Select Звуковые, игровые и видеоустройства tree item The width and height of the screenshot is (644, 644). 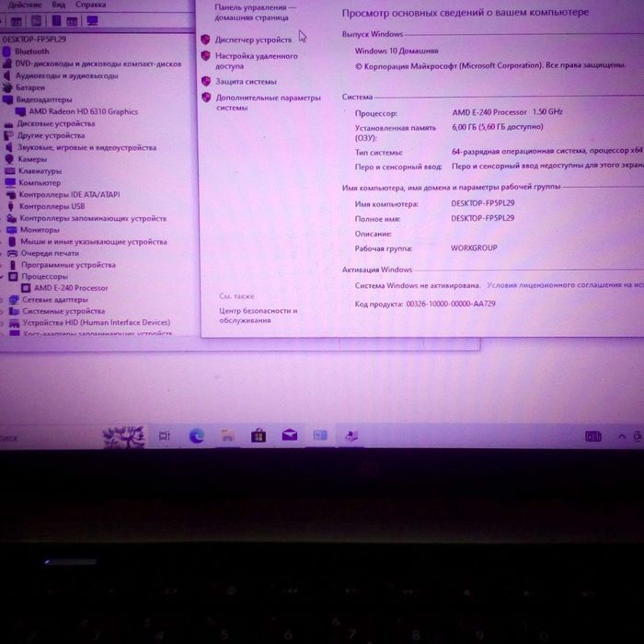pos(87,147)
